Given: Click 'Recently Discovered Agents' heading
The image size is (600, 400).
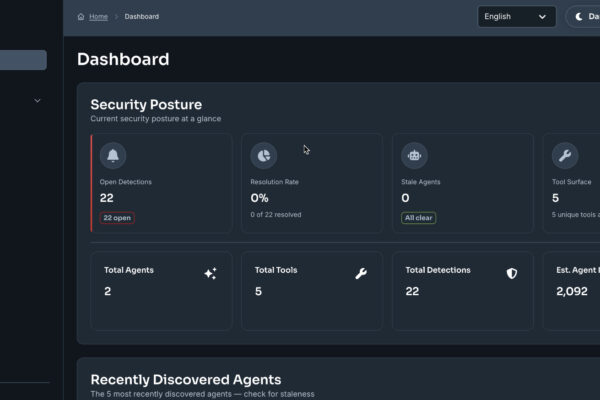Looking at the screenshot, I should pyautogui.click(x=186, y=380).
